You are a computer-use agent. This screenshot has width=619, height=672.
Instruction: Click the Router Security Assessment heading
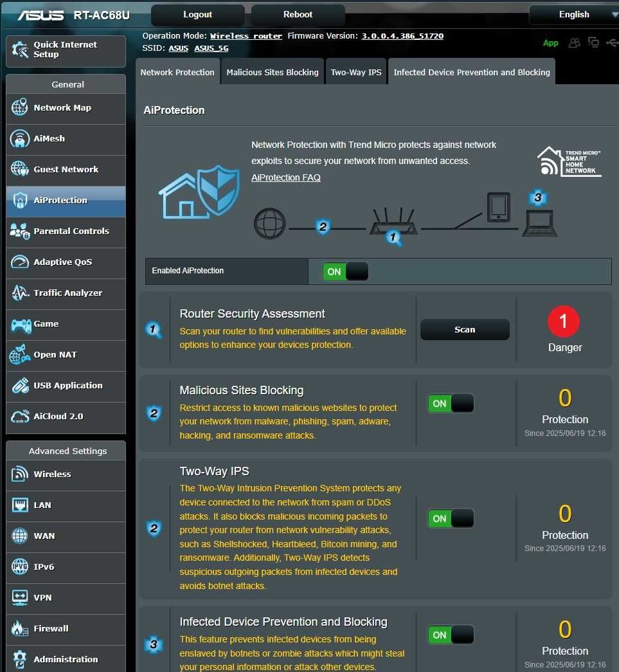pyautogui.click(x=253, y=314)
